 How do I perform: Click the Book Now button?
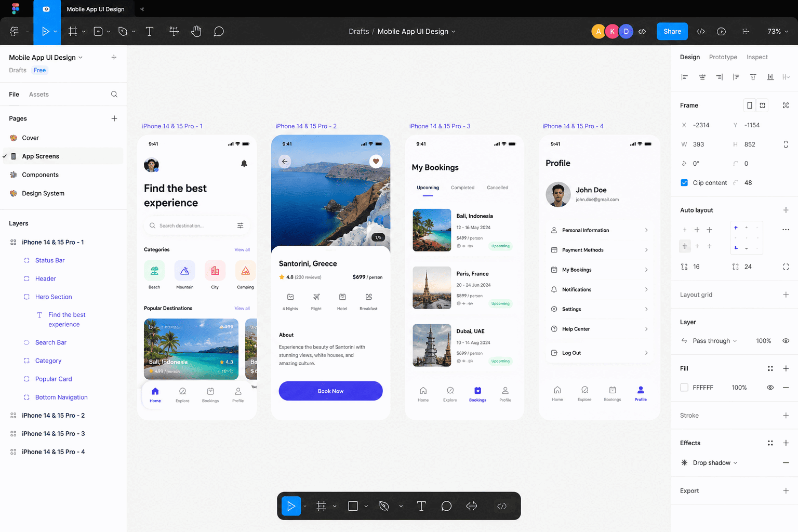point(330,391)
